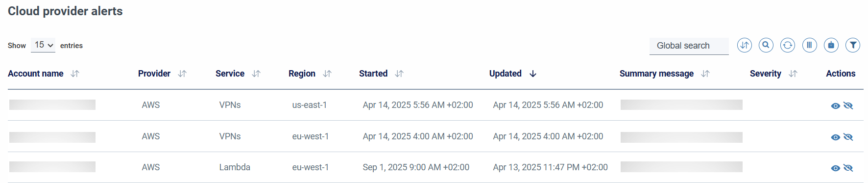The width and height of the screenshot is (868, 183).
Task: Hide the us-east-1 VPNs alert
Action: click(848, 105)
